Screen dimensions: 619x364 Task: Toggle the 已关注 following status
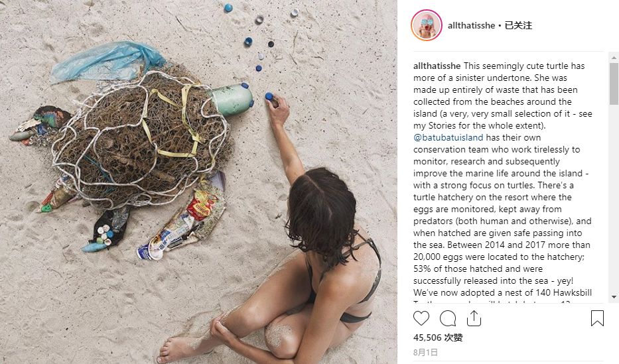pyautogui.click(x=518, y=25)
